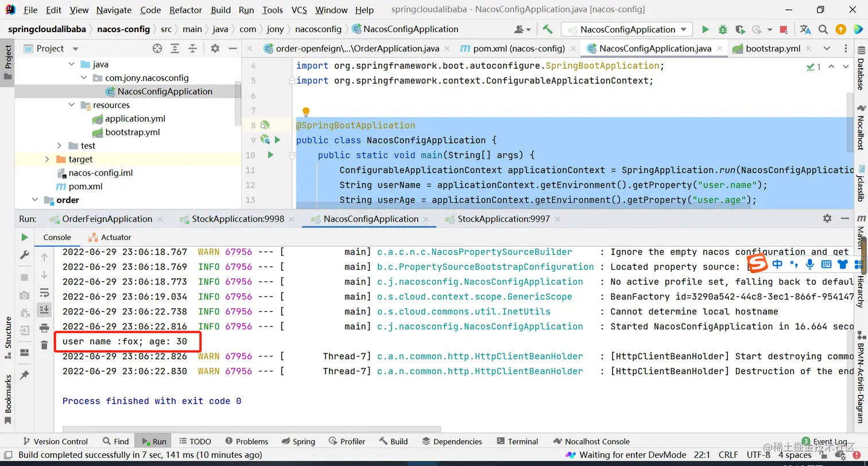Select application.yml in the project tree
Screen dimensions: 868x466
[x=135, y=119]
